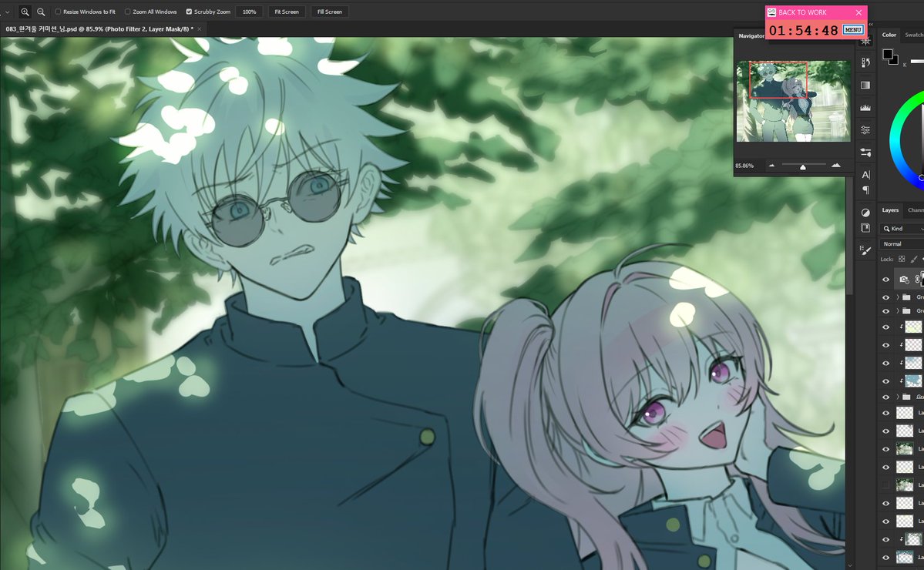
Task: Click the 100% zoom button
Action: click(x=249, y=12)
